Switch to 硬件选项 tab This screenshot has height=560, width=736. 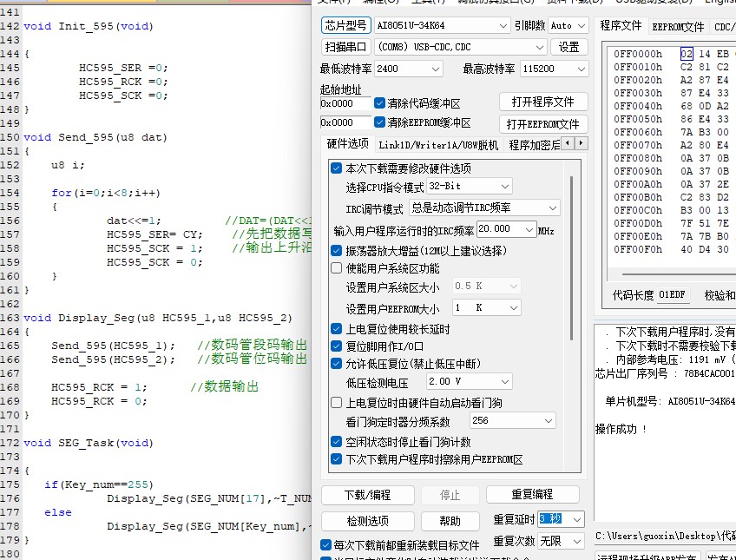[x=347, y=143]
